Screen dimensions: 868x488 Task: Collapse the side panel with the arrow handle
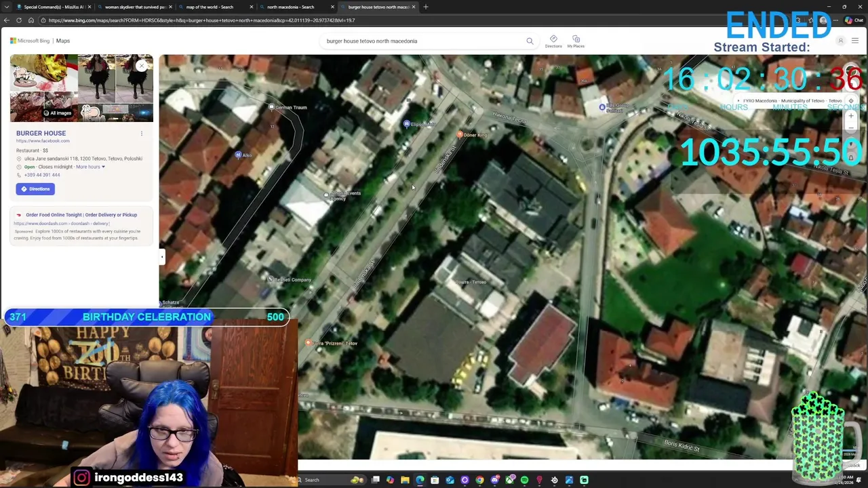(161, 256)
